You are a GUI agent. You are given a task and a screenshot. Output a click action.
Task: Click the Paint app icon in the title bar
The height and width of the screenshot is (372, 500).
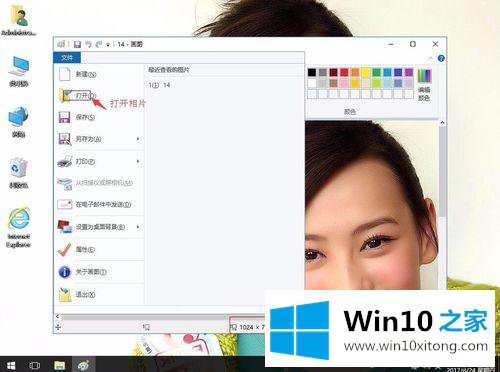61,44
